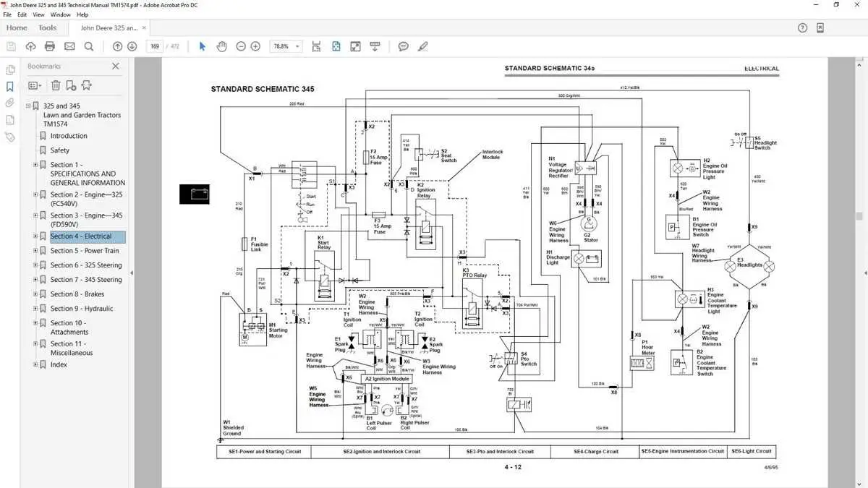The image size is (868, 488).
Task: Toggle the Bookmarks panel sidebar icon
Action: 10,87
